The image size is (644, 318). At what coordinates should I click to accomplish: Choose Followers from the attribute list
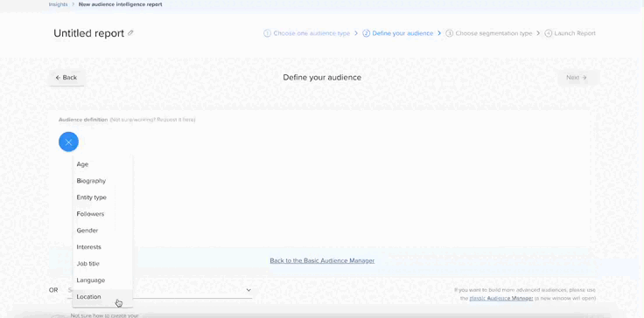click(102, 214)
